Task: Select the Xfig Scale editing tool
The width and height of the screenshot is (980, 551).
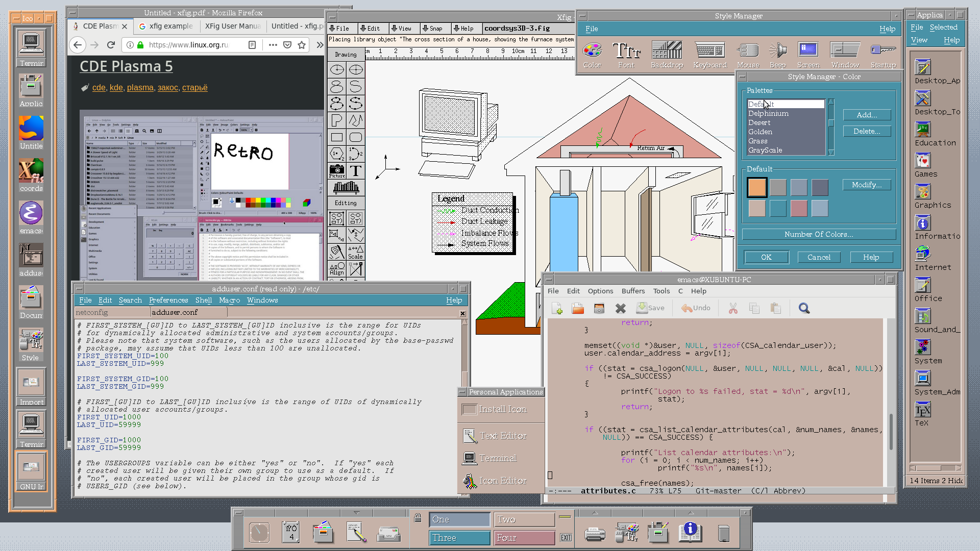Action: (356, 252)
